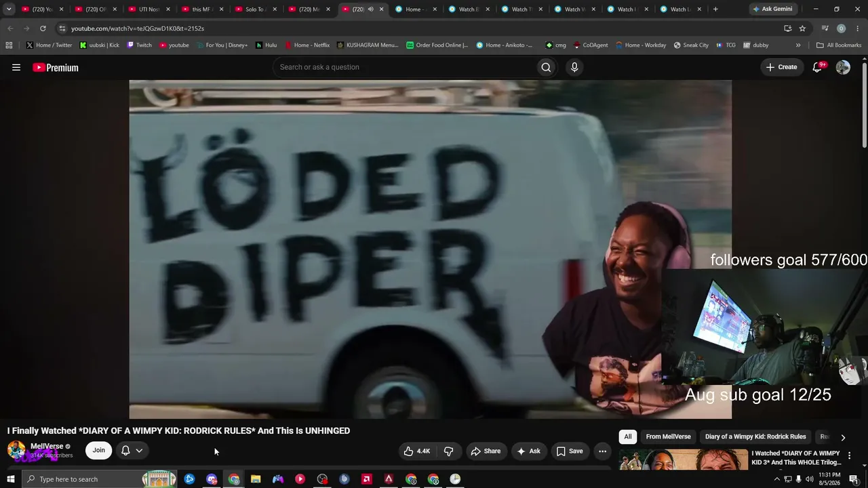This screenshot has width=868, height=488.
Task: Open Chrome three-dot menu
Action: [x=858, y=28]
